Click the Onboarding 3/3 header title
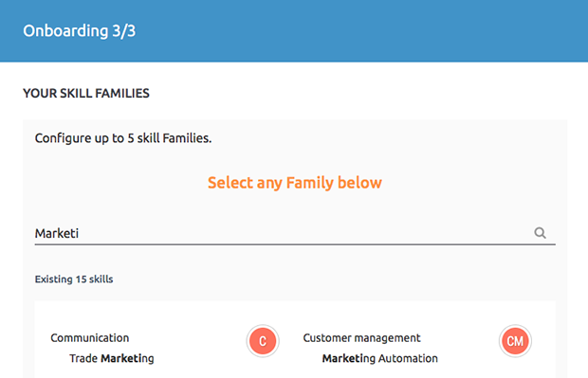 [79, 30]
